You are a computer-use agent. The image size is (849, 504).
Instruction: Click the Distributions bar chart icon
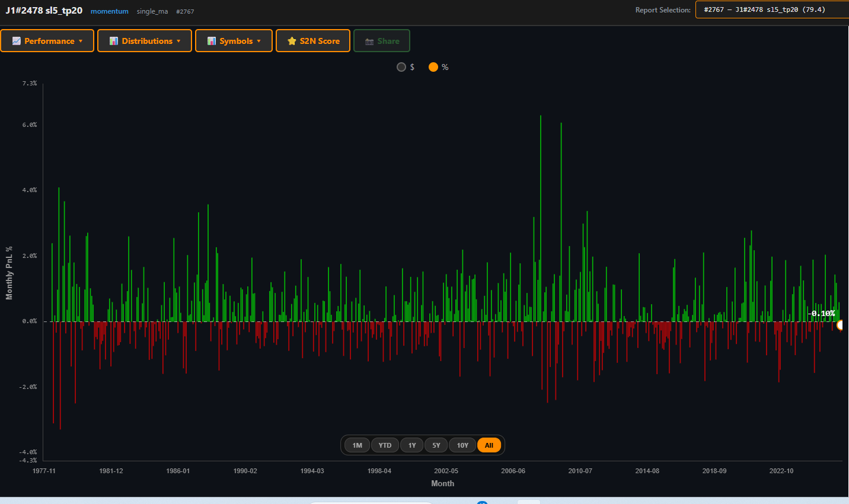[x=114, y=41]
